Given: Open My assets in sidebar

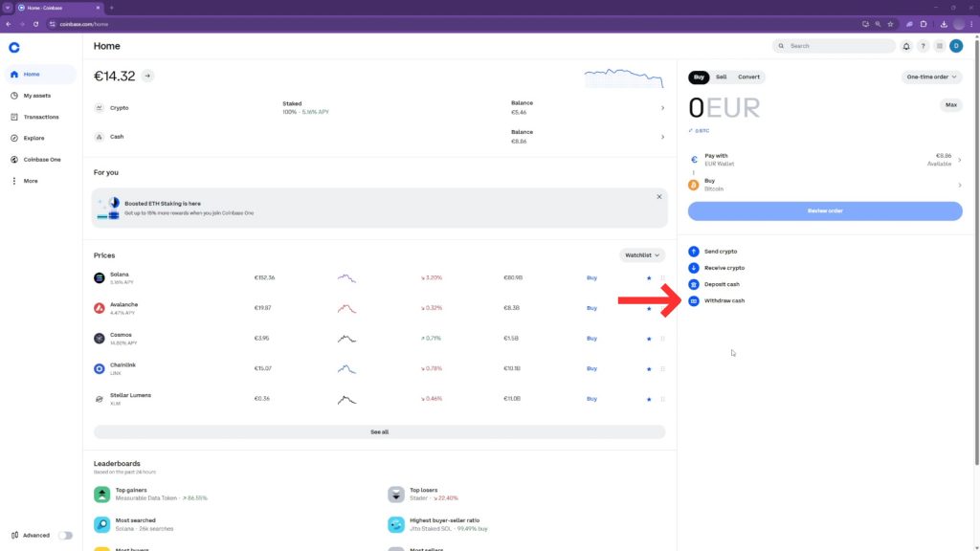Looking at the screenshot, I should tap(40, 96).
